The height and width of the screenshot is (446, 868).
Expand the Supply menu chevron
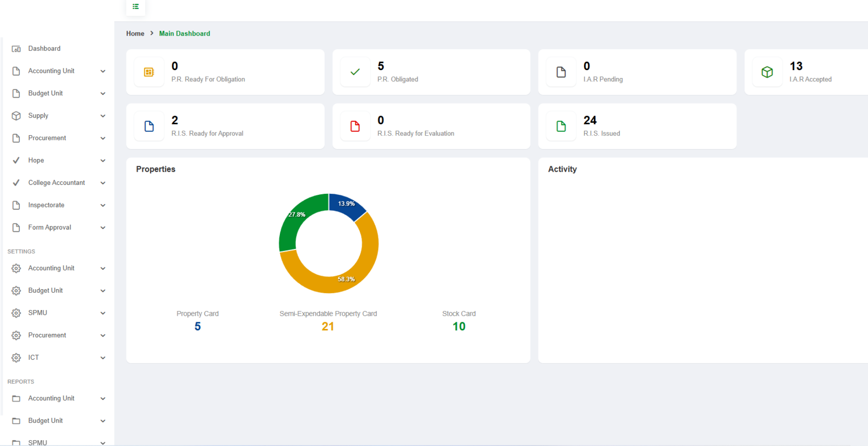click(x=103, y=116)
